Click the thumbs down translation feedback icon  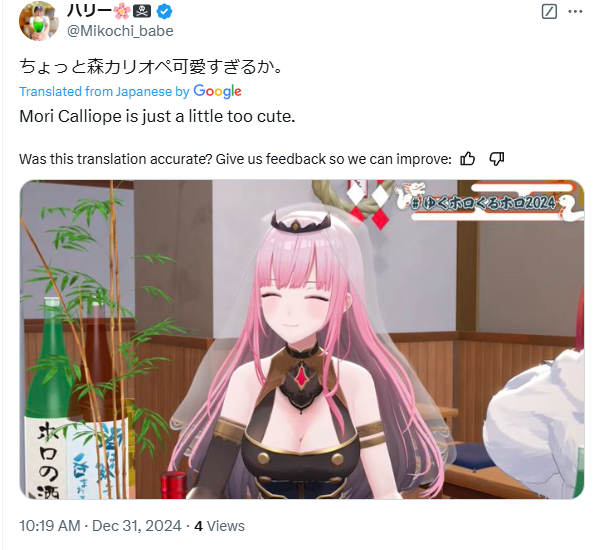497,159
